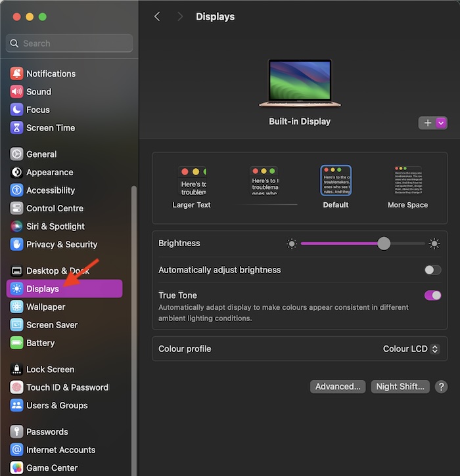This screenshot has height=476, width=460.
Task: Go back using the left chevron
Action: [157, 16]
